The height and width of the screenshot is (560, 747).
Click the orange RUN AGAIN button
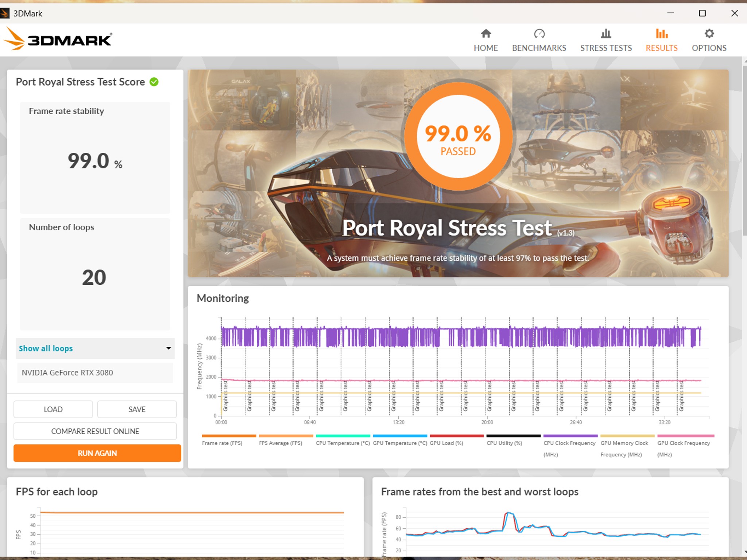pyautogui.click(x=97, y=453)
